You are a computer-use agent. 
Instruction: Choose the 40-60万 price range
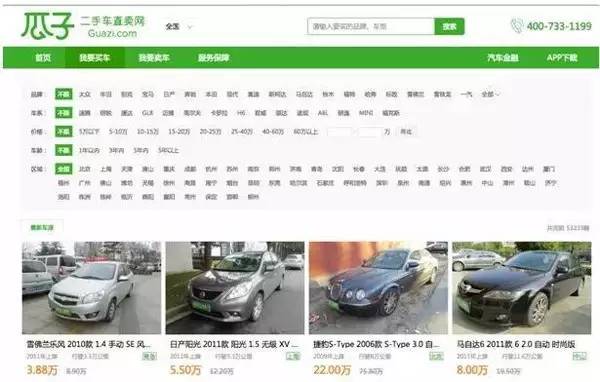(273, 132)
